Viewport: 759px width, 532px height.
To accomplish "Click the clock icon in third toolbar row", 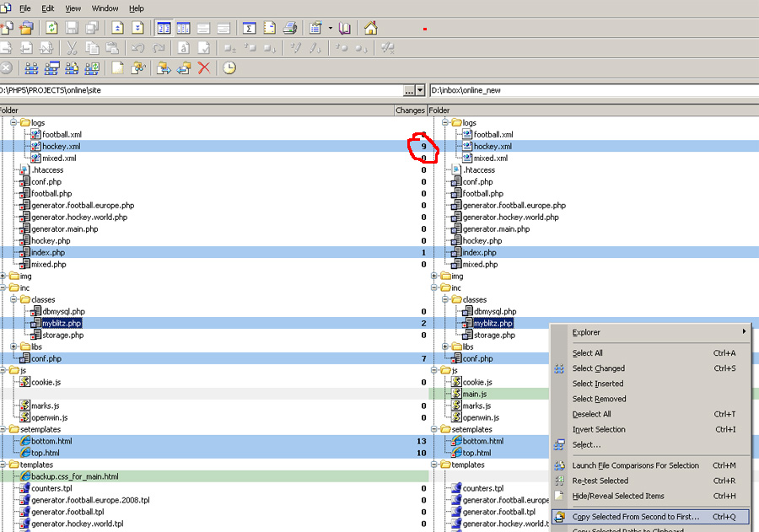I will [229, 68].
